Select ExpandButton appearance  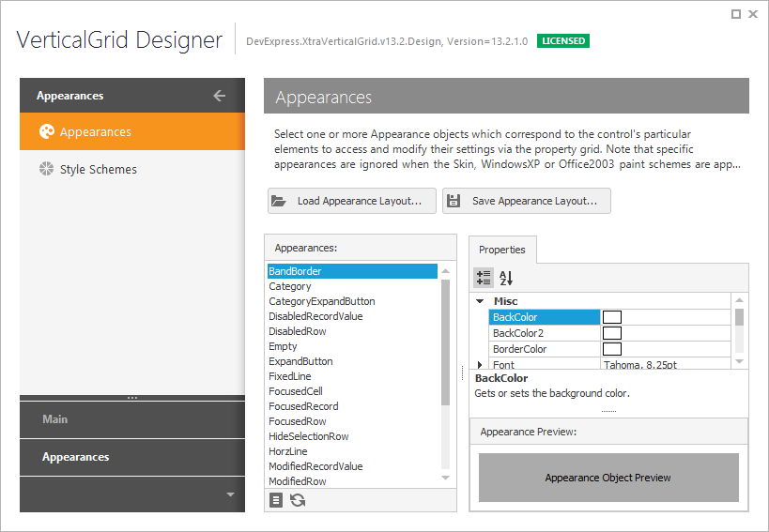coord(352,361)
